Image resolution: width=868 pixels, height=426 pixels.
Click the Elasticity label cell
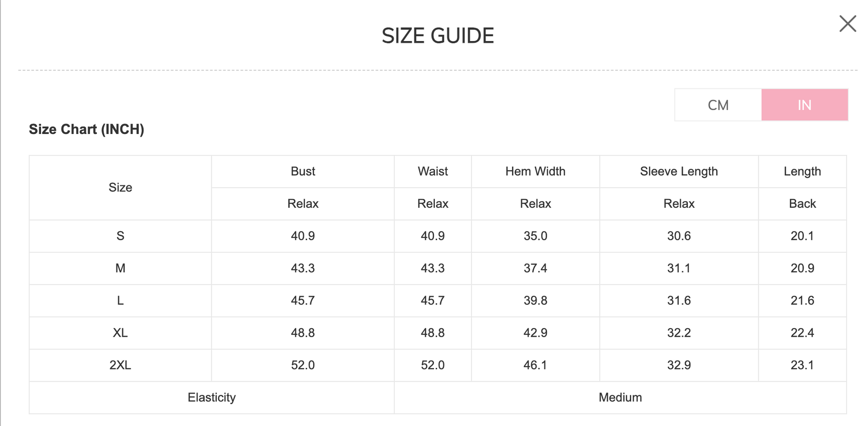coord(211,397)
